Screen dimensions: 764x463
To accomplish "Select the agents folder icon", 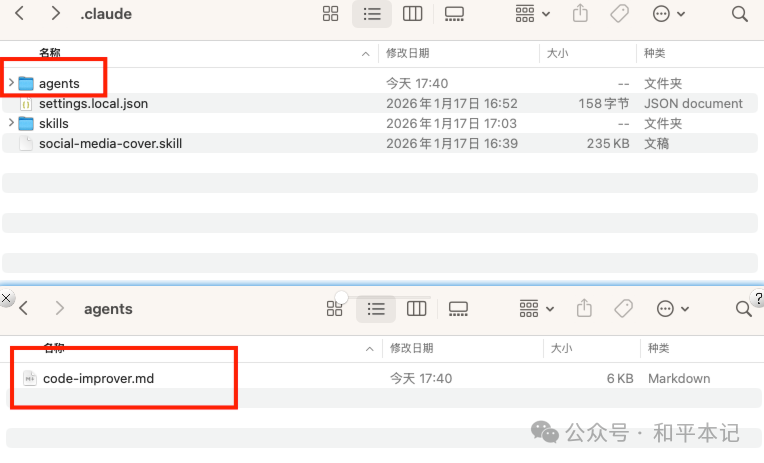I will click(x=26, y=83).
